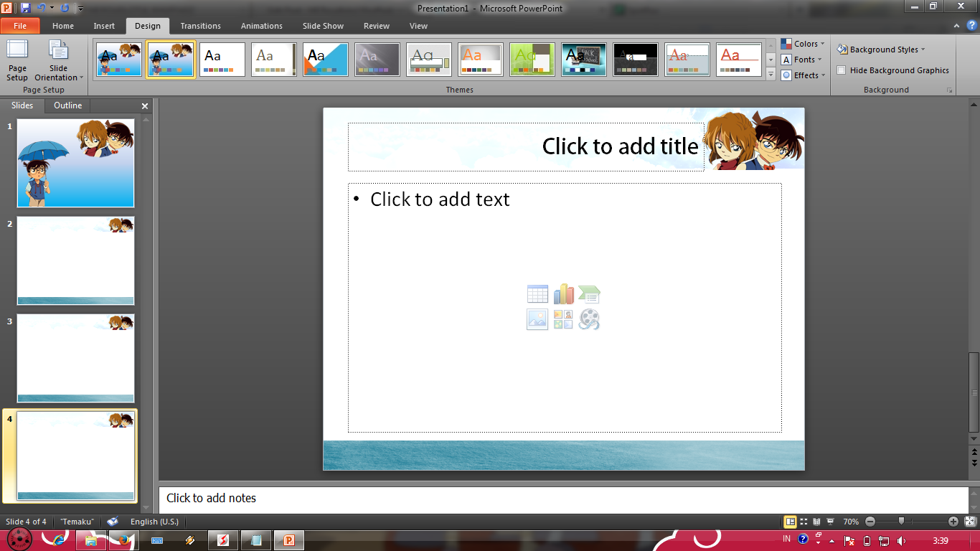Open the theme Colors dropdown
This screenshot has height=551, width=980.
pyautogui.click(x=803, y=44)
